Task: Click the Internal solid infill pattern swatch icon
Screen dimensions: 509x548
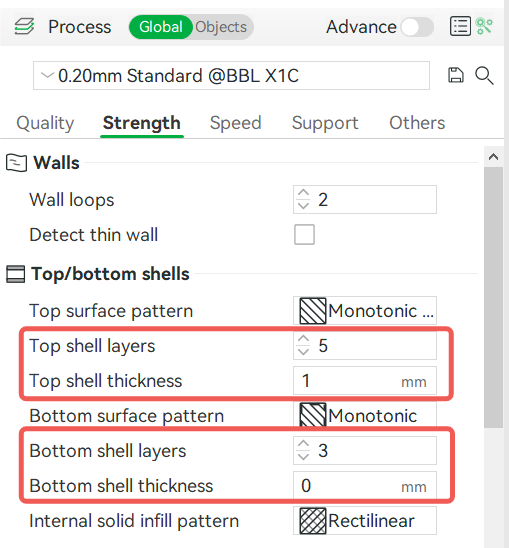Action: click(313, 521)
